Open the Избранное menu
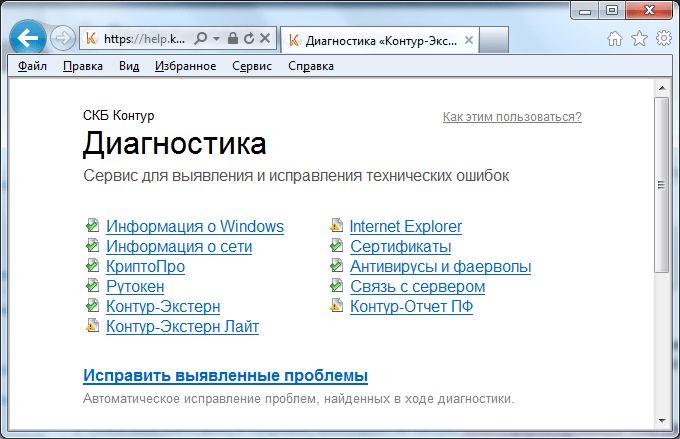The height and width of the screenshot is (439, 680). [x=186, y=66]
